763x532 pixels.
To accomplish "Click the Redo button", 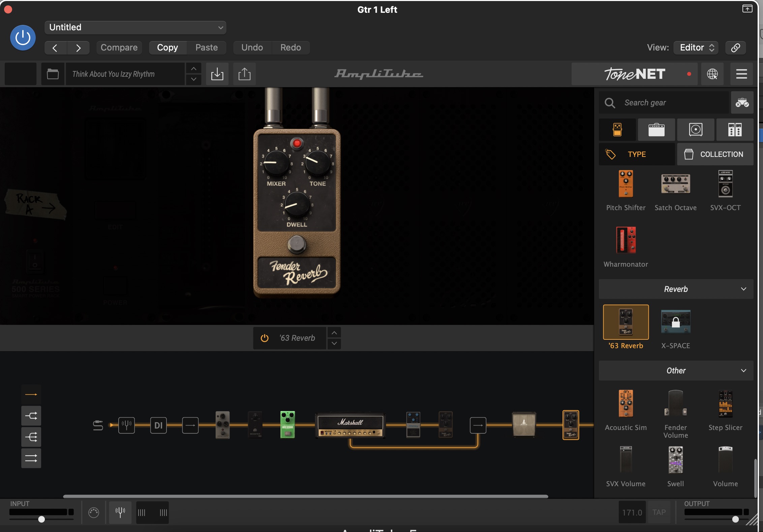I will click(x=291, y=47).
